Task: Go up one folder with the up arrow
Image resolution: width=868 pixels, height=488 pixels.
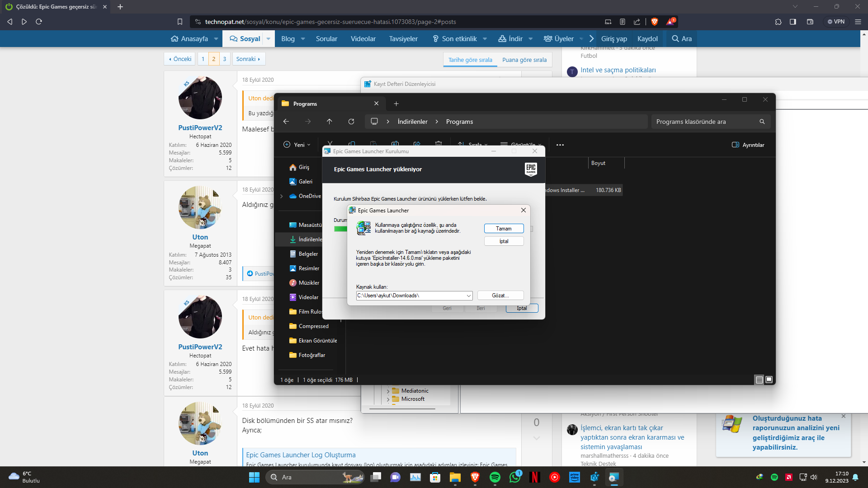Action: pyautogui.click(x=329, y=122)
